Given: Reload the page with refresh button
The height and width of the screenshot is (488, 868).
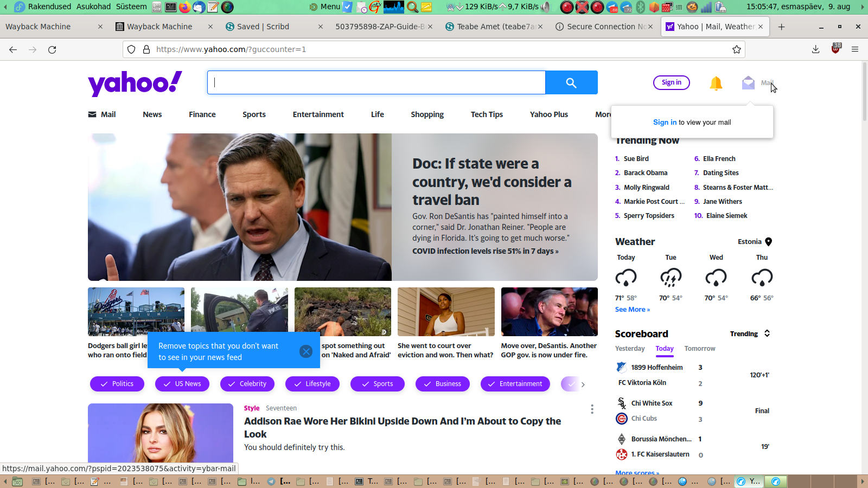Looking at the screenshot, I should point(52,49).
